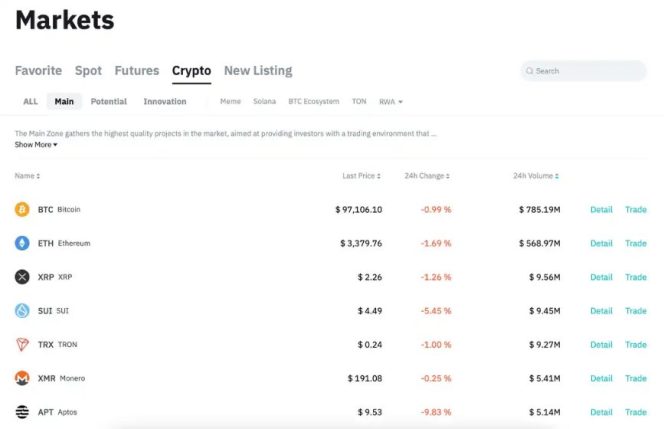
Task: Click the Monero coin icon
Action: pos(22,378)
